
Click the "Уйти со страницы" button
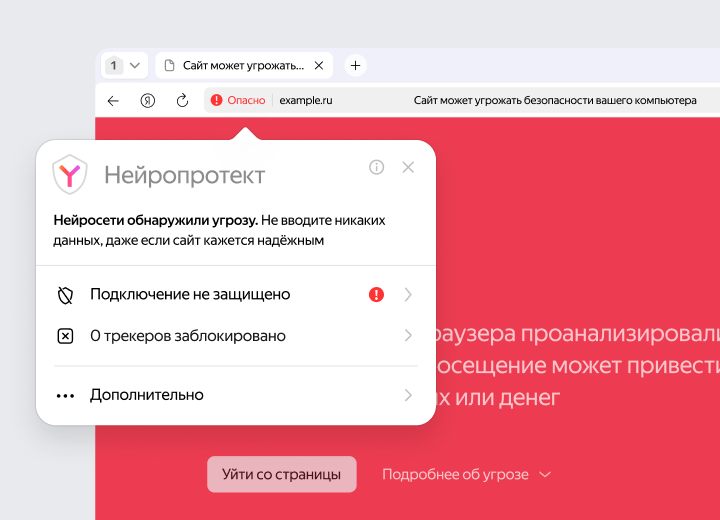coord(281,474)
